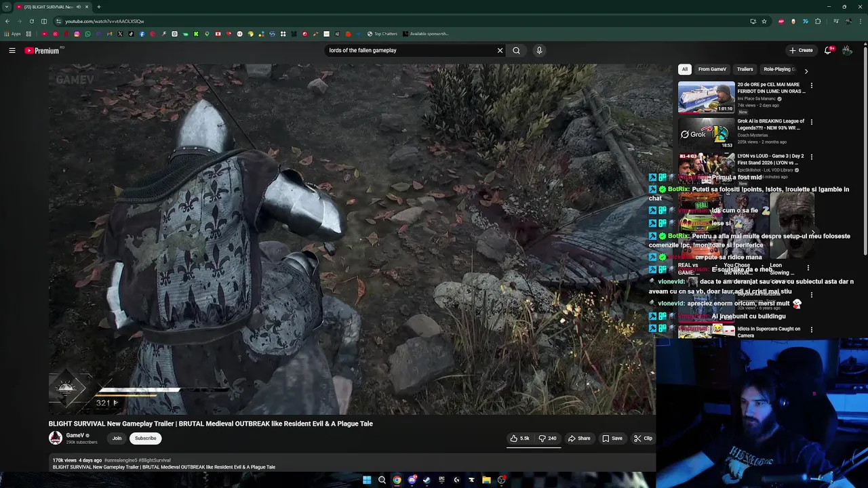Open Steam from the taskbar
This screenshot has height=488, width=868.
tap(427, 480)
